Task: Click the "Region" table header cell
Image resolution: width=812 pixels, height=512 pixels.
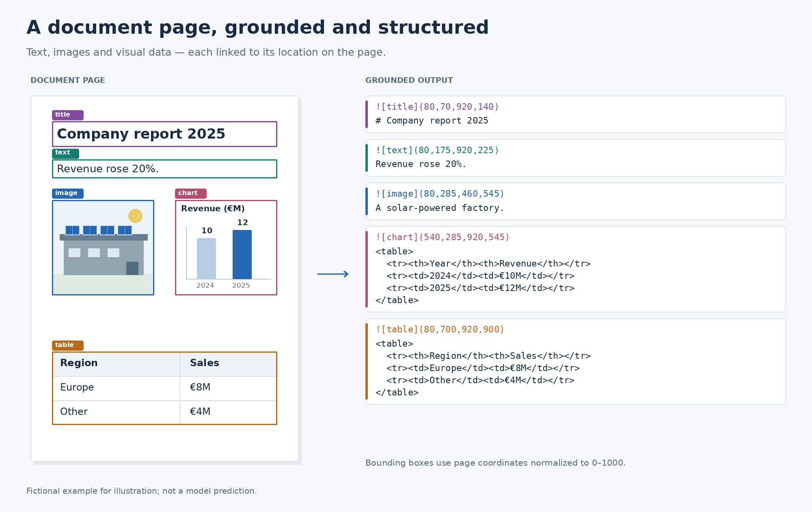Action: coord(117,364)
